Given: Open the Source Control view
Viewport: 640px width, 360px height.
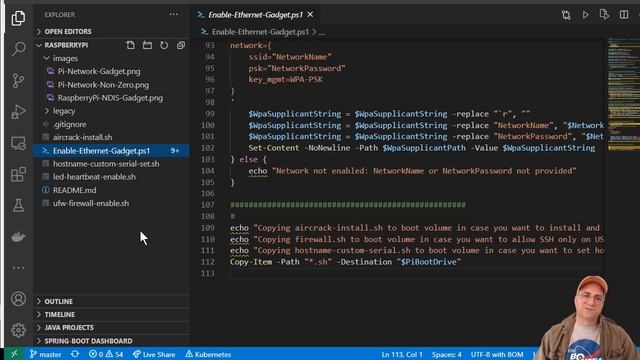Looking at the screenshot, I should [x=18, y=80].
